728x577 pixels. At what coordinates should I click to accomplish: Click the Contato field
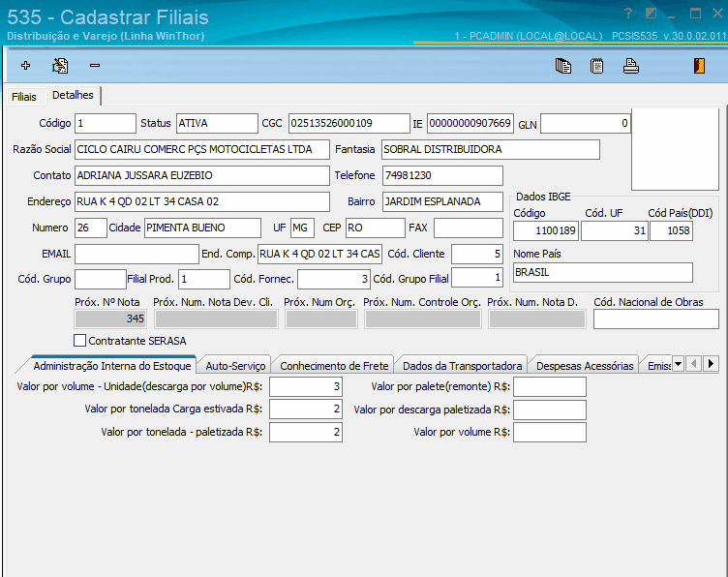(202, 175)
